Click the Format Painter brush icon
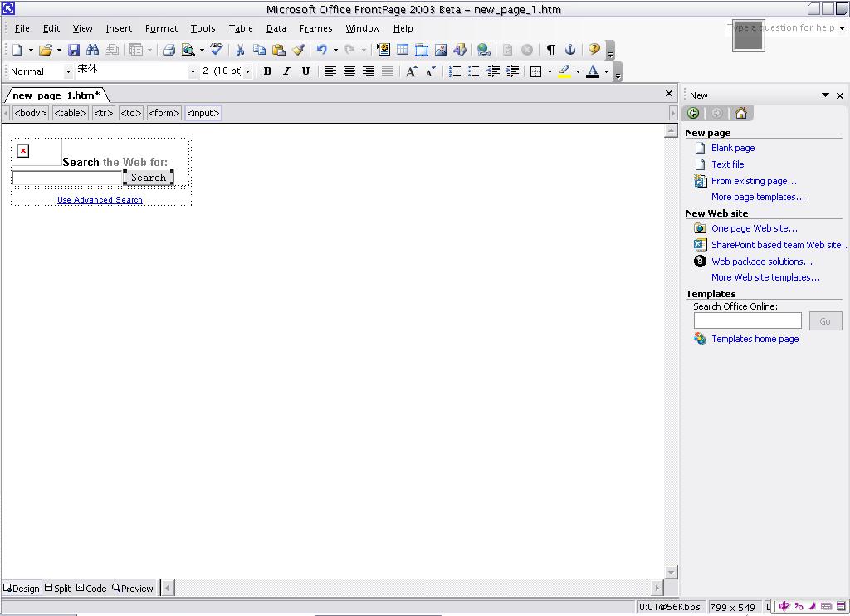The height and width of the screenshot is (616, 850). point(298,51)
